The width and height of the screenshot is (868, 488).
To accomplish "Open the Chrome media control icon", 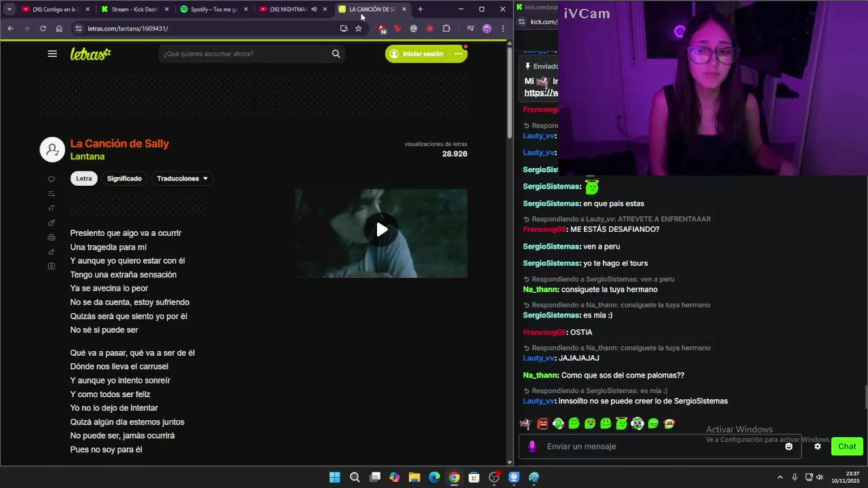I will coord(471,28).
